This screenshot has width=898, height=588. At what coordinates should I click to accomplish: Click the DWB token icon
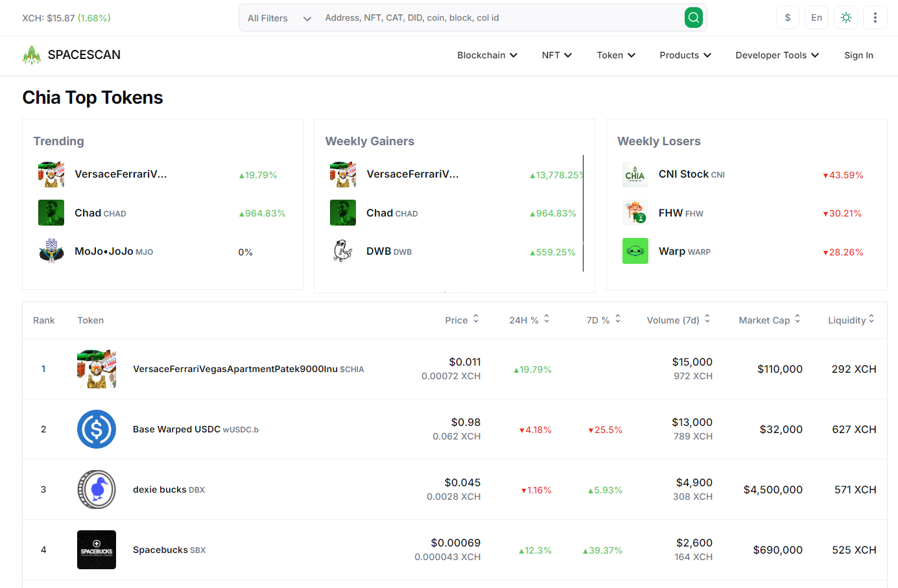[x=343, y=251]
